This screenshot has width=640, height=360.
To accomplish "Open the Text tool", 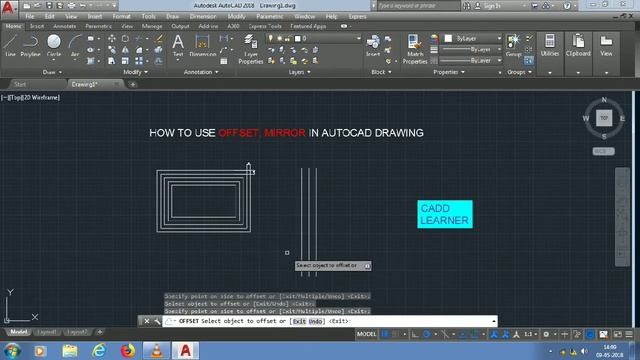I will tap(178, 45).
